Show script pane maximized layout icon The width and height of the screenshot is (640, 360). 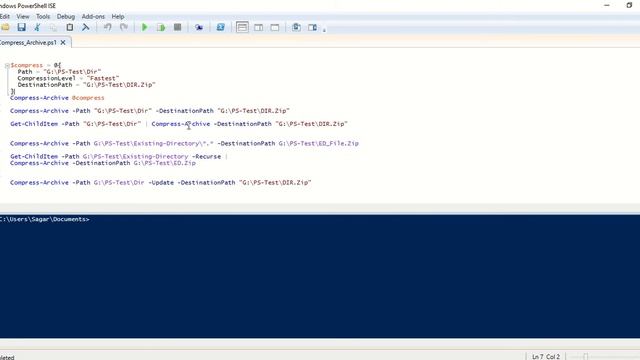(275, 27)
